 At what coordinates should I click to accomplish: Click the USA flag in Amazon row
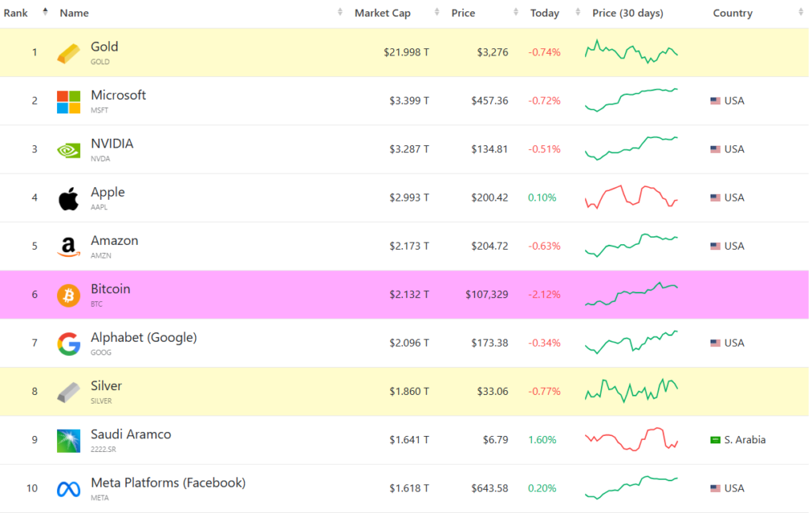(x=715, y=247)
